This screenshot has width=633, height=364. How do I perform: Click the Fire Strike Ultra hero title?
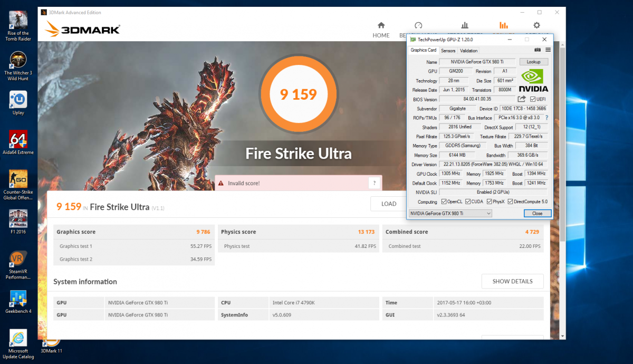tap(299, 154)
